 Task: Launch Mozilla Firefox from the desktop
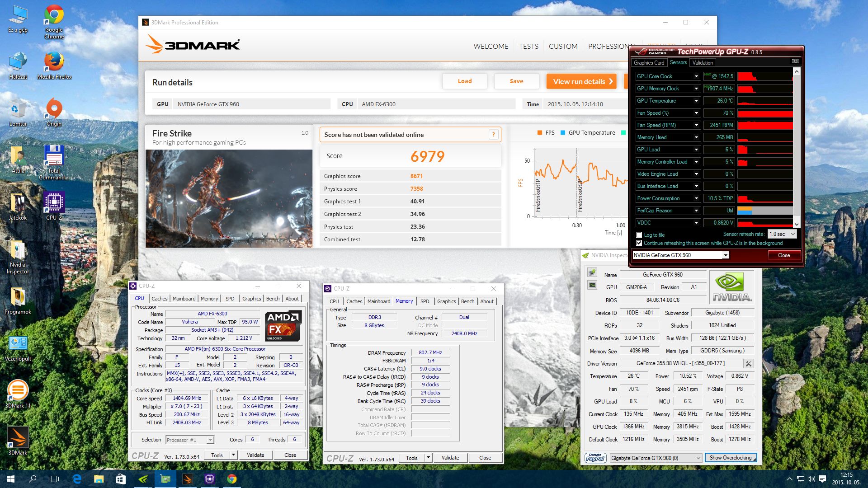click(x=54, y=66)
